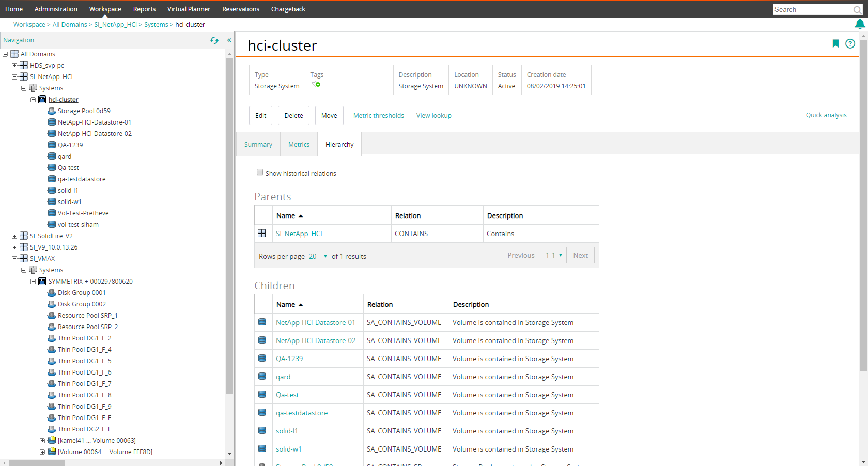Collapse the hci-cluster tree node
The width and height of the screenshot is (868, 466).
(33, 99)
